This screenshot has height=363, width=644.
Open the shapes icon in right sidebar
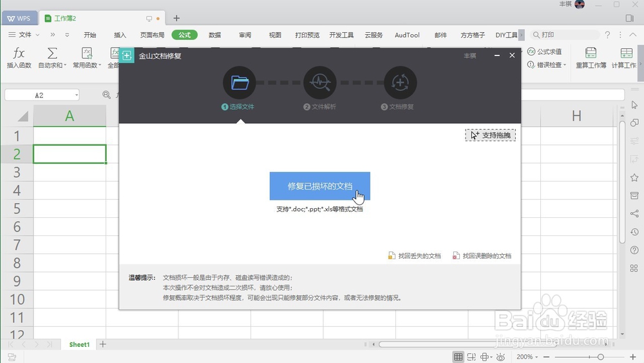coord(634,123)
